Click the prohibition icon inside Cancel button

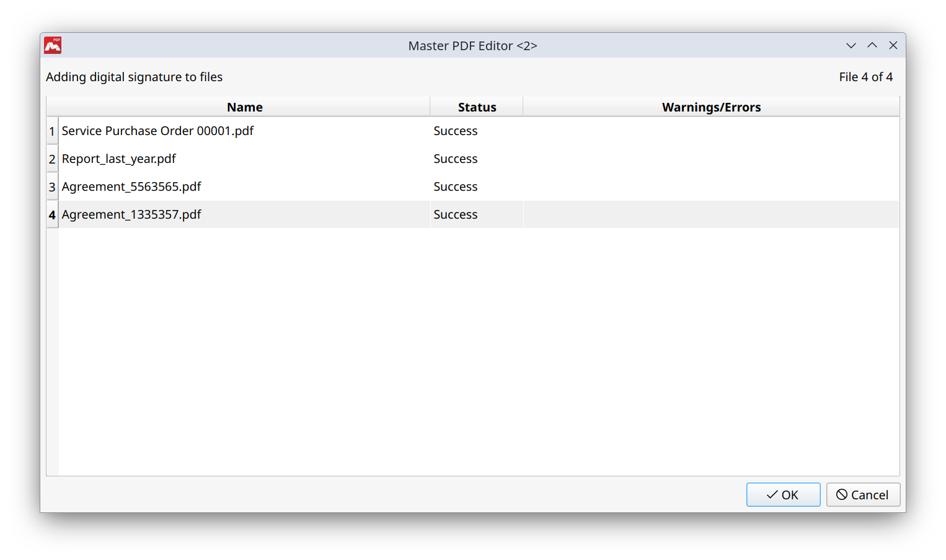(842, 495)
